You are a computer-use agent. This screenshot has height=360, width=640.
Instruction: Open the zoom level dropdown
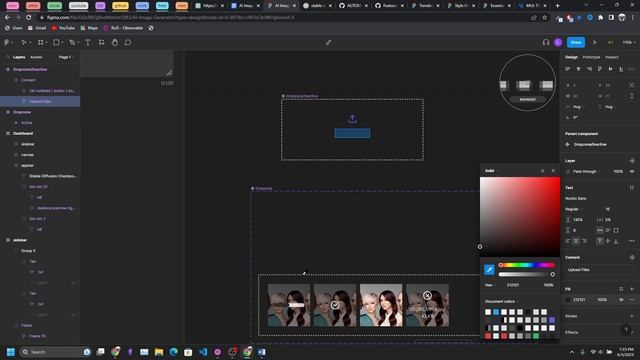tap(629, 42)
